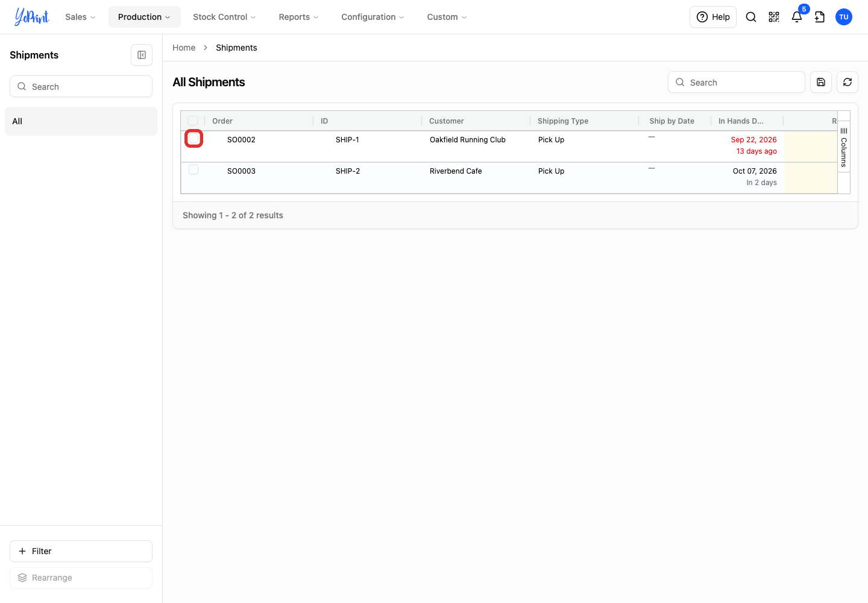Open the notifications bell
Image resolution: width=868 pixels, height=603 pixels.
(x=797, y=17)
